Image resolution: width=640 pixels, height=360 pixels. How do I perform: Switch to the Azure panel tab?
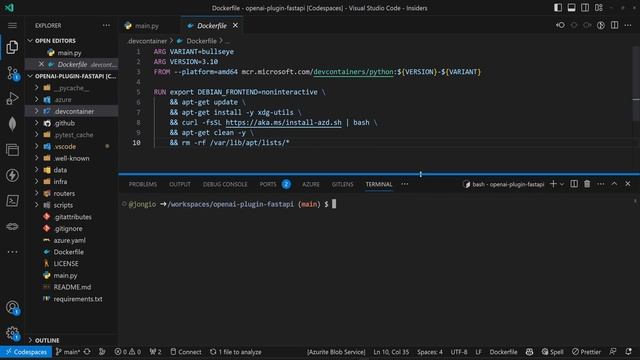coord(311,184)
